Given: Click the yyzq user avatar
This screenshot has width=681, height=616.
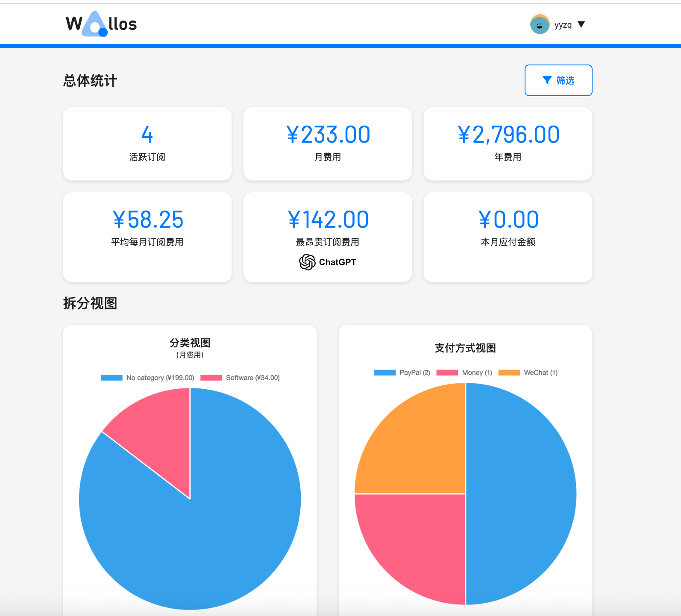Looking at the screenshot, I should (540, 24).
